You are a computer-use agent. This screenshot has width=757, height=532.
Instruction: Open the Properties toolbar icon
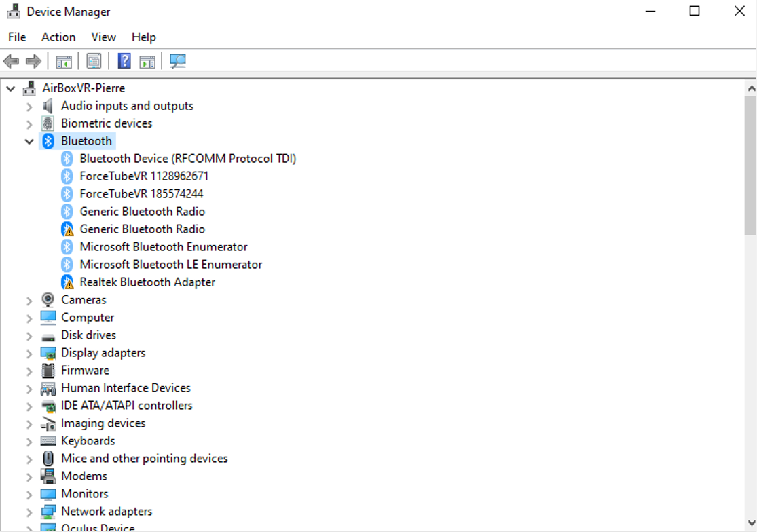click(94, 61)
